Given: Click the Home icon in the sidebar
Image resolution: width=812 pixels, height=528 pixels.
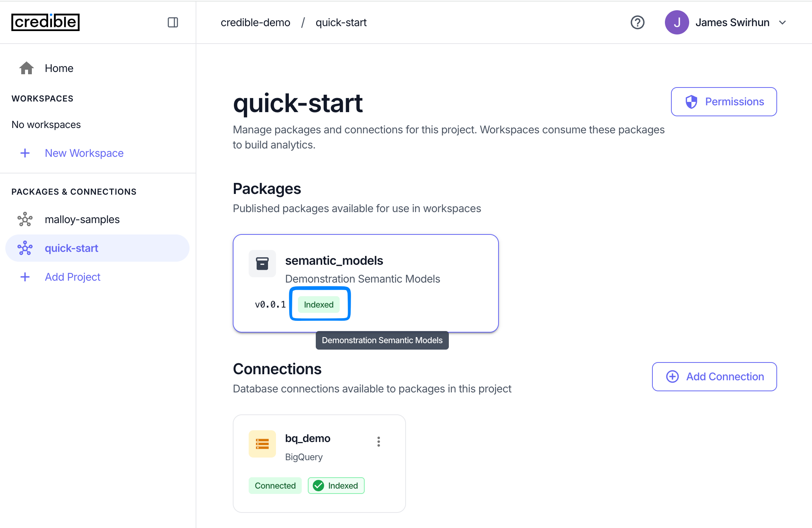Looking at the screenshot, I should pyautogui.click(x=26, y=68).
